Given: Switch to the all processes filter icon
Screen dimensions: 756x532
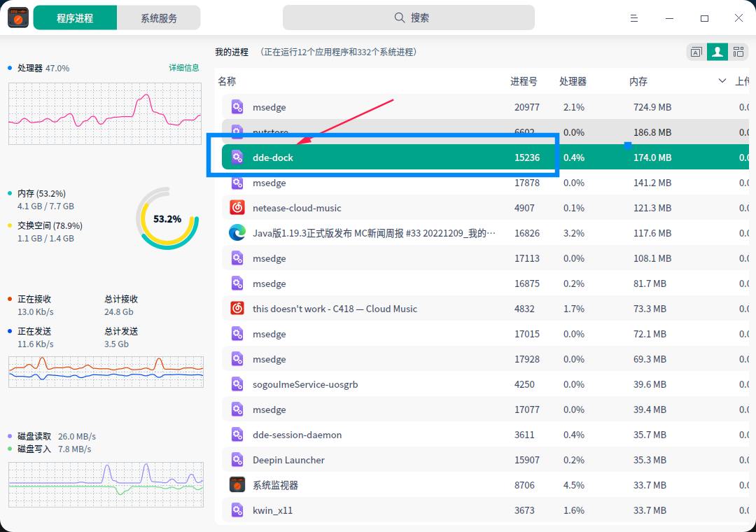Looking at the screenshot, I should pyautogui.click(x=738, y=52).
